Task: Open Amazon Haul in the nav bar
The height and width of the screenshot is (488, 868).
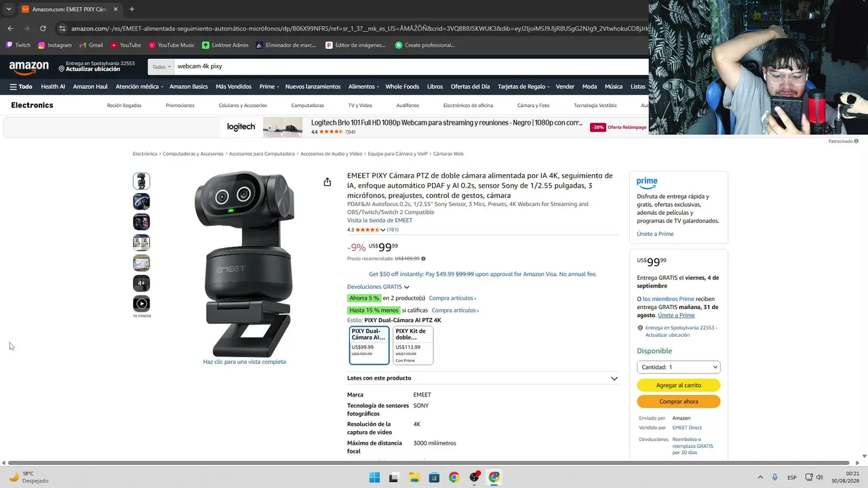Action: pos(90,87)
